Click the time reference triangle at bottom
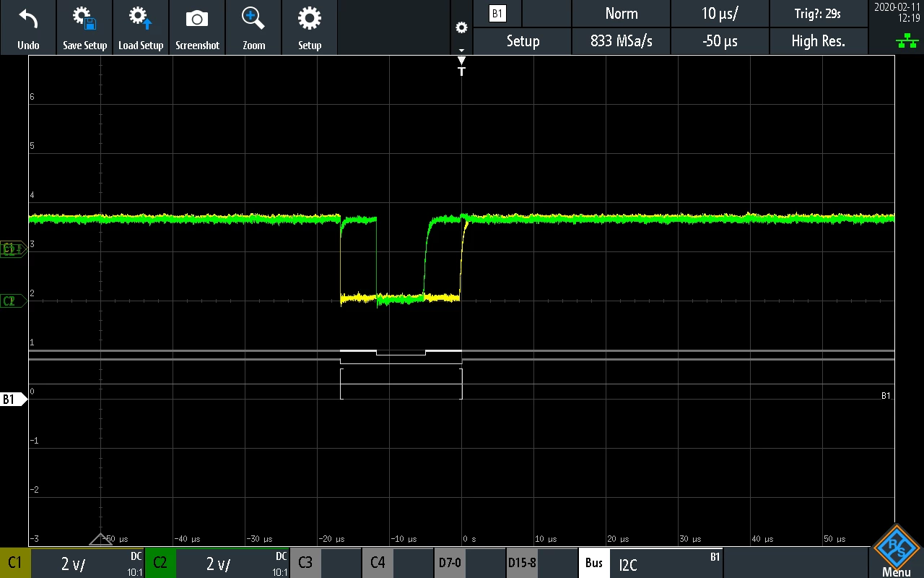Screen dimensions: 924x578 tap(100, 539)
